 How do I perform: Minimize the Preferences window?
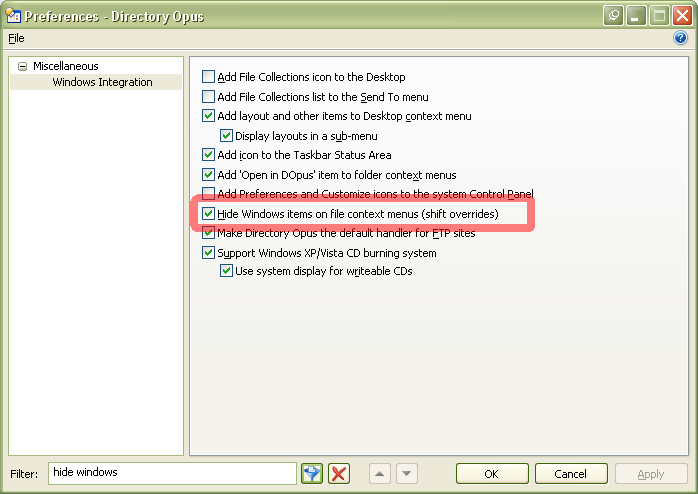pyautogui.click(x=636, y=16)
